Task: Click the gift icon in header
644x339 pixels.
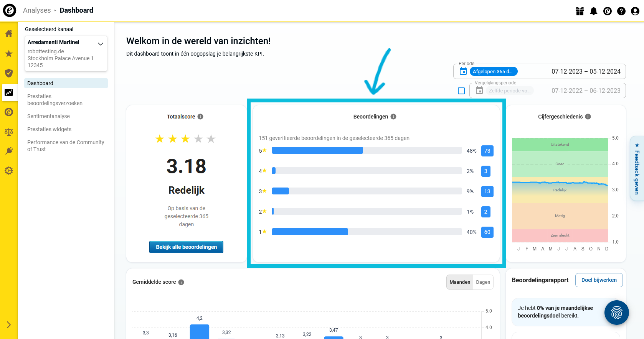Action: (580, 11)
